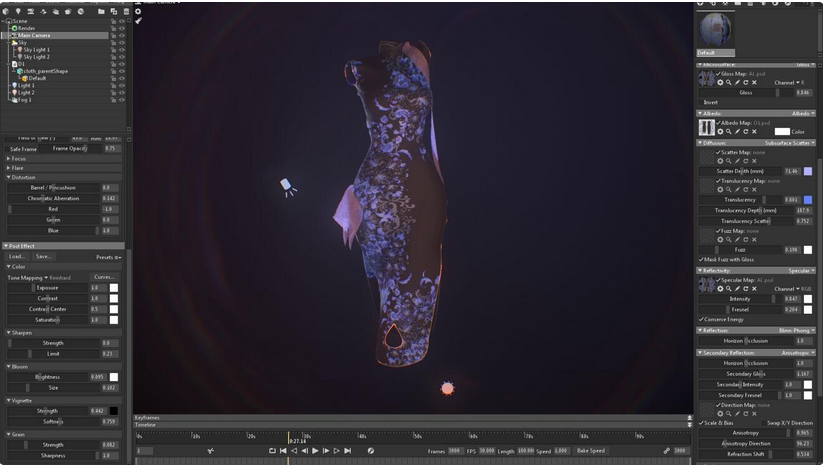
Task: Click the Load... post effect button
Action: [17, 256]
